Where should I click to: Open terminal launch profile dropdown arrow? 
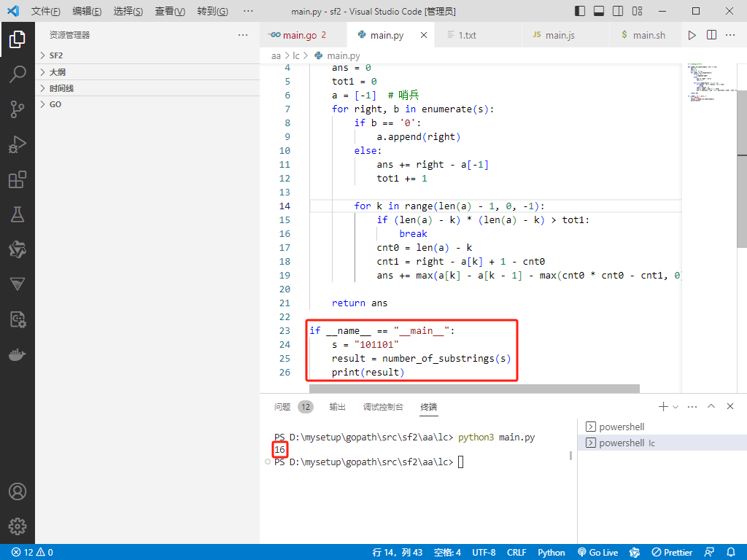(x=675, y=406)
